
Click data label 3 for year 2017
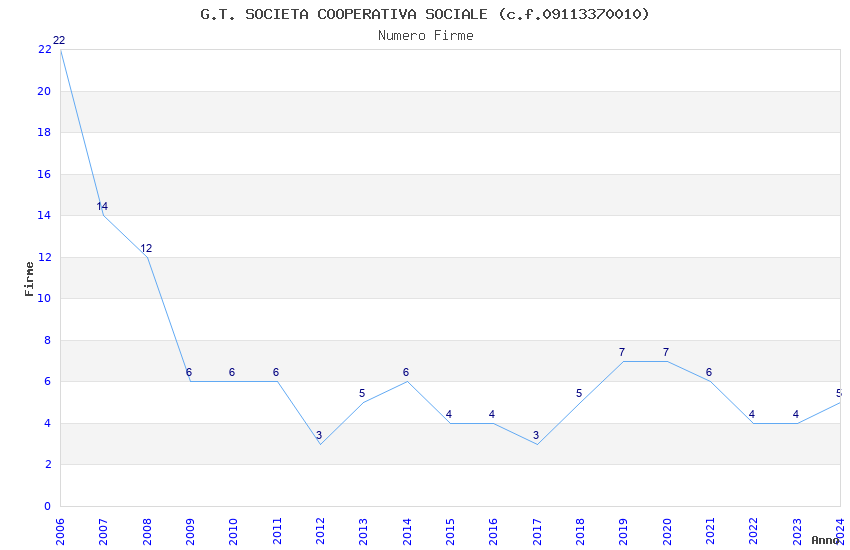(536, 435)
